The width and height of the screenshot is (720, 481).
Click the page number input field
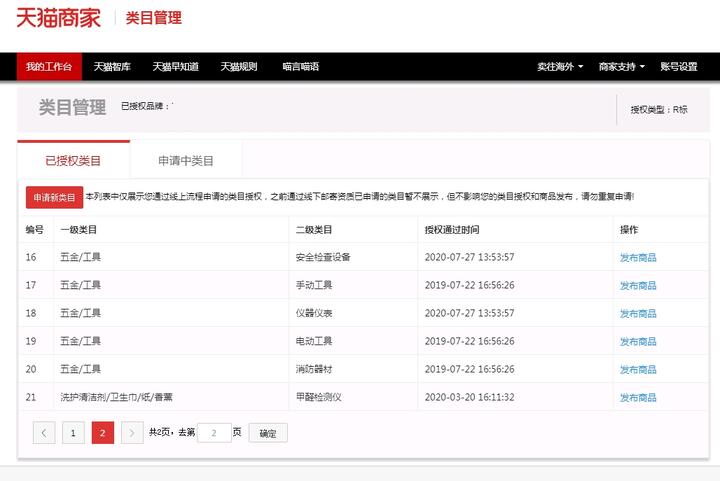pos(214,433)
